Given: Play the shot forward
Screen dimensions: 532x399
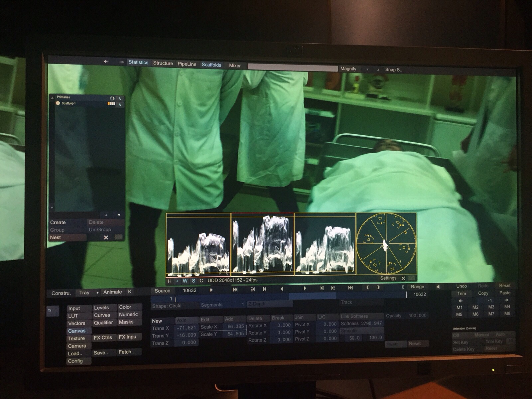Looking at the screenshot, I should tap(305, 288).
